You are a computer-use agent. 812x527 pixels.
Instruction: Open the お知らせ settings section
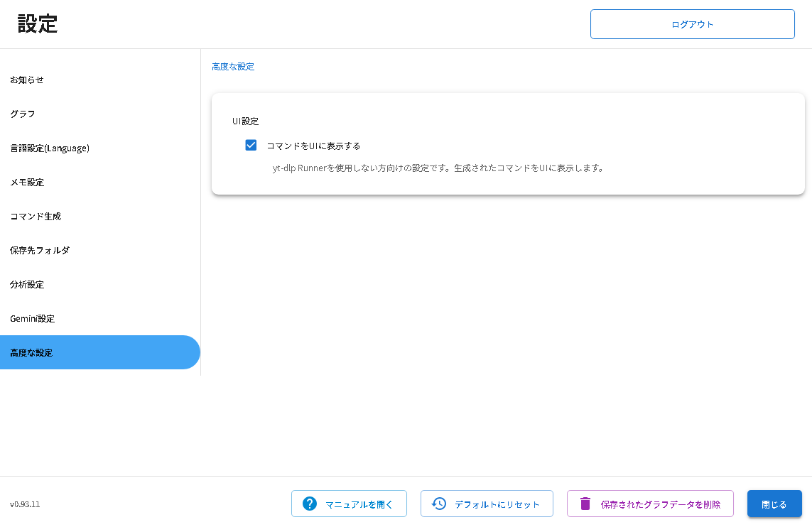click(x=100, y=80)
